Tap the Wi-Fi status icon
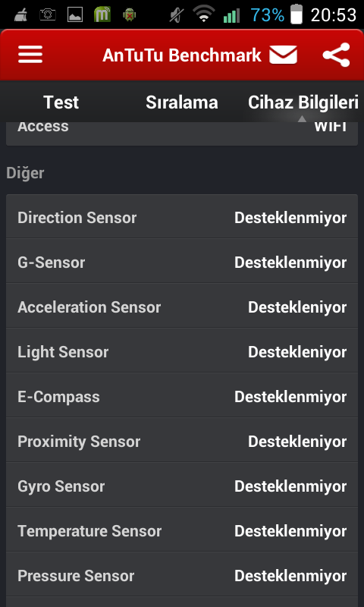The image size is (364, 607). (204, 14)
